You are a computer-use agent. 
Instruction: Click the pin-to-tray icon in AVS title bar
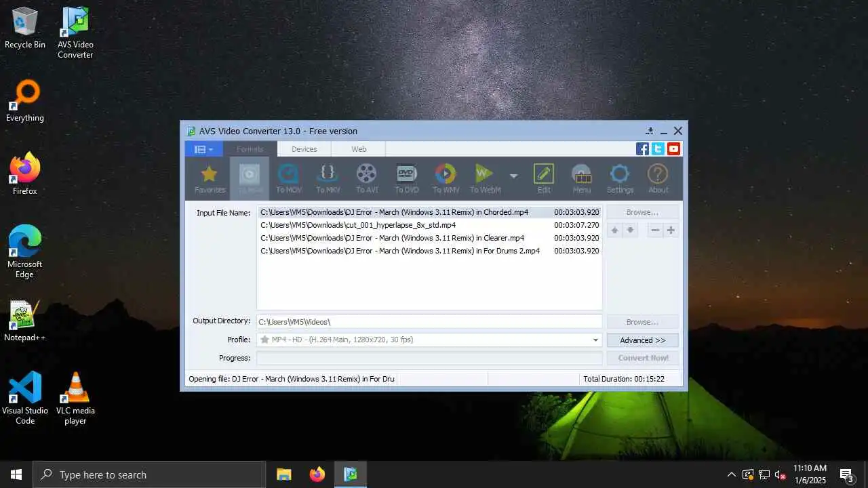(x=650, y=131)
